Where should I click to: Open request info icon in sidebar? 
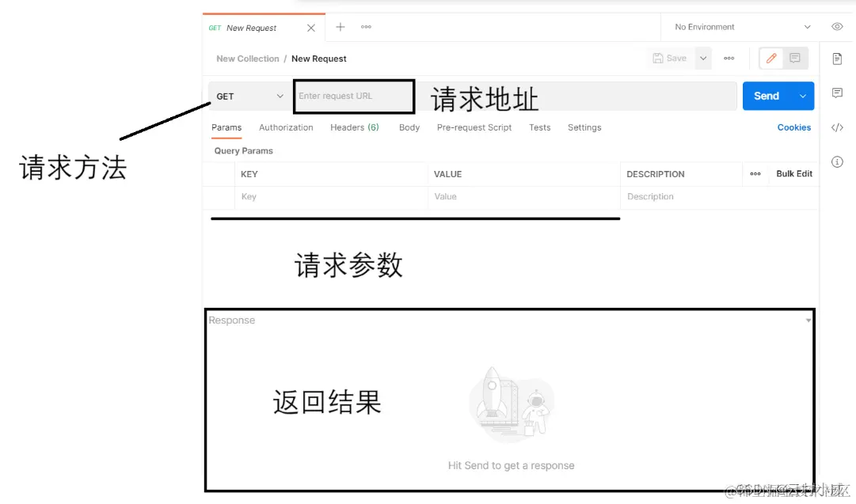[837, 162]
